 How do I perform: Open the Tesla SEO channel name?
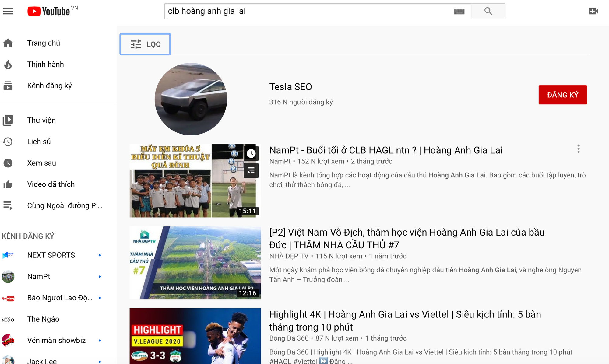point(290,87)
